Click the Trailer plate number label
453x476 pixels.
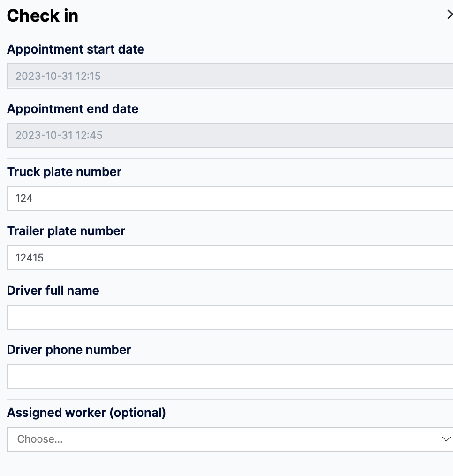point(66,231)
